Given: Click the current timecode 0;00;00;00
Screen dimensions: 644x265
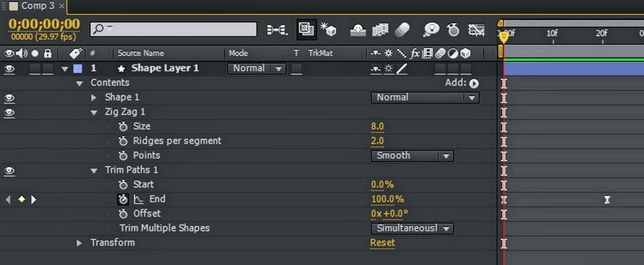Looking at the screenshot, I should [x=44, y=25].
